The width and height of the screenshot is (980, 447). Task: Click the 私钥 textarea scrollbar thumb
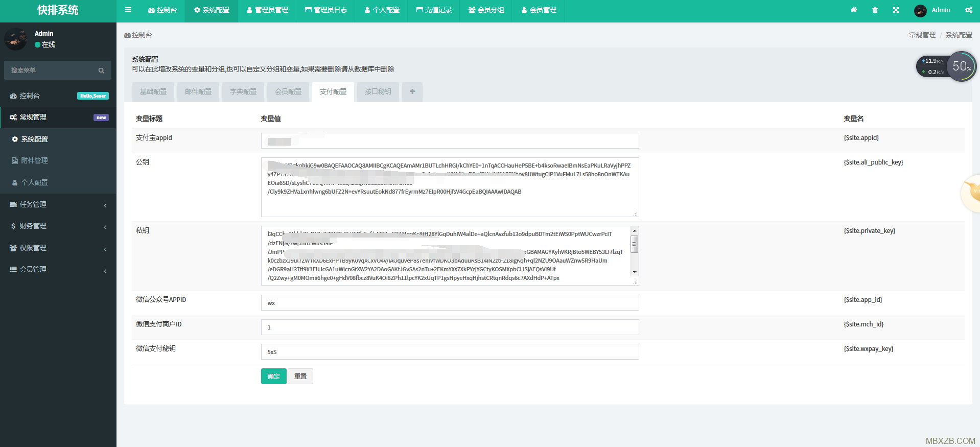[x=634, y=244]
